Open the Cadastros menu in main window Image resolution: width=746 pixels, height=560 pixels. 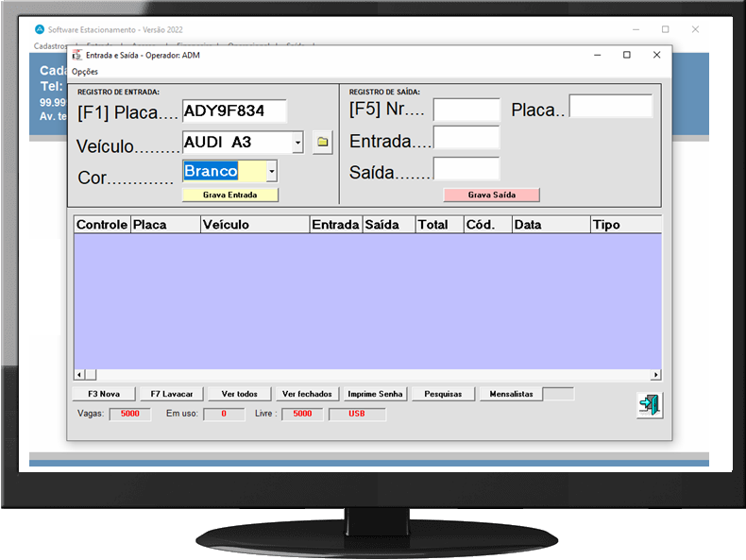pyautogui.click(x=49, y=45)
